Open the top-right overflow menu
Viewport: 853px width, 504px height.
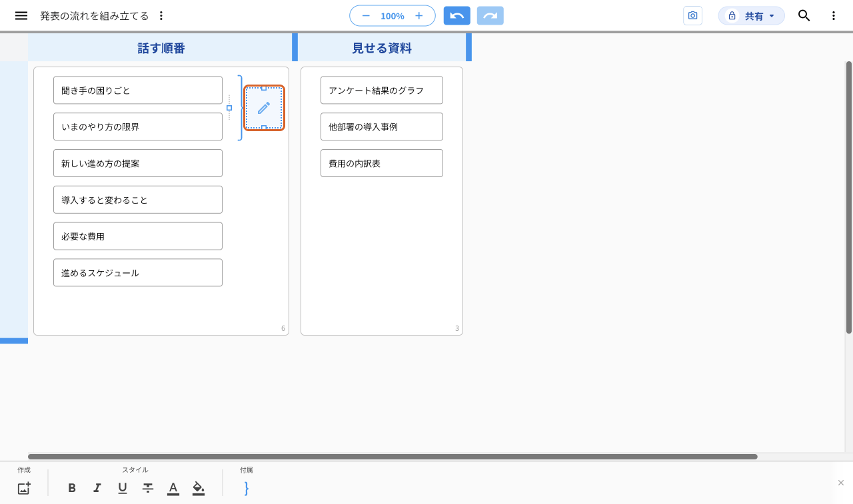pos(833,16)
